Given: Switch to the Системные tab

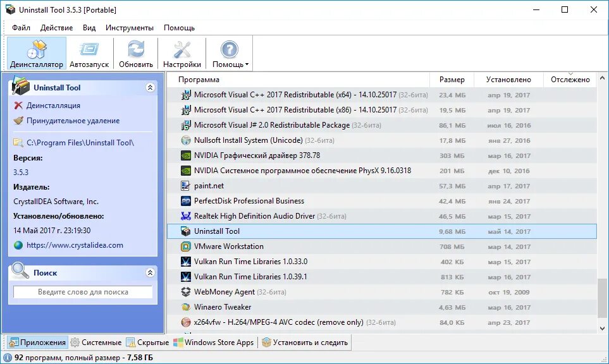Looking at the screenshot, I should 96,343.
